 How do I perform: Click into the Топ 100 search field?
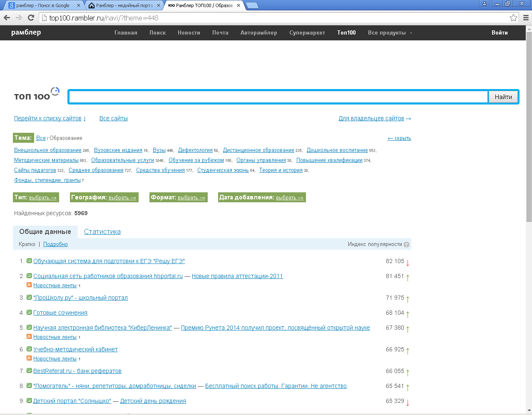[278, 97]
